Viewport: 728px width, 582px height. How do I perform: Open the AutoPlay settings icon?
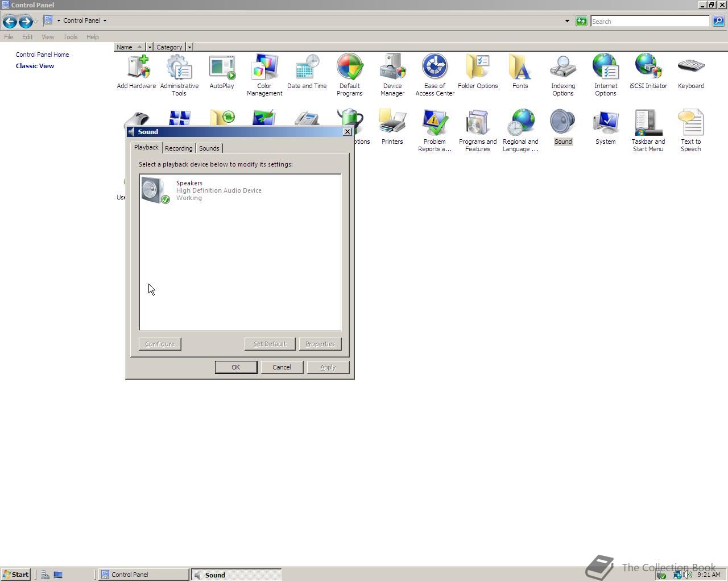222,72
